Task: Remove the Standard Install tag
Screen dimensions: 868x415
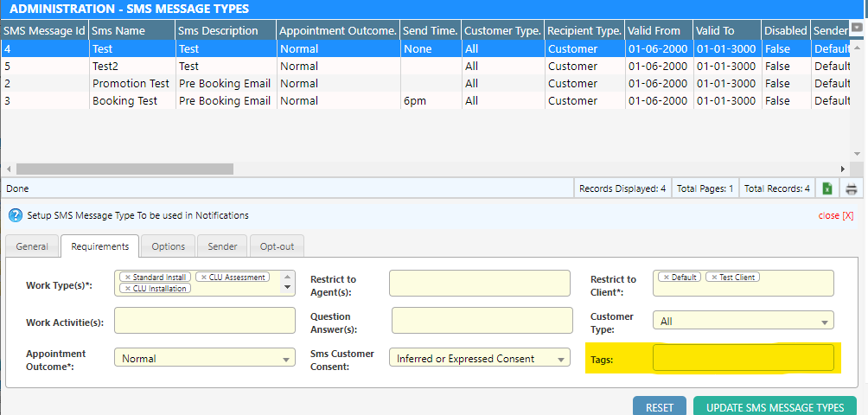Action: [128, 278]
